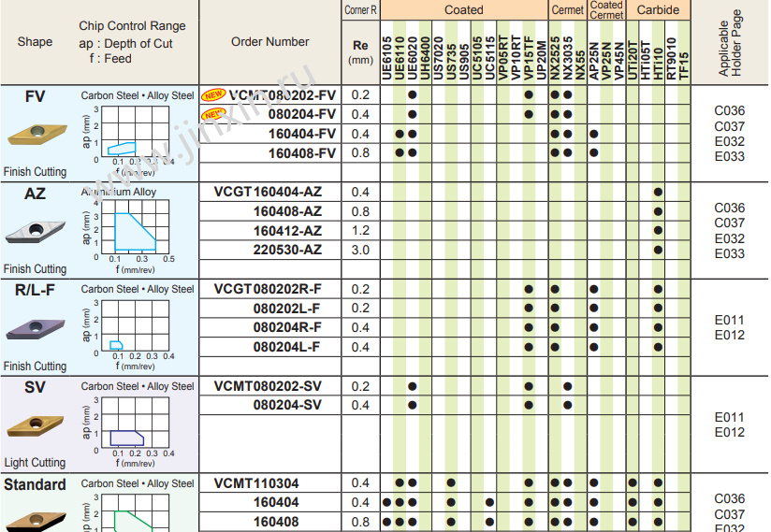
Task: Open the FV chip control range chart
Action: point(134,135)
